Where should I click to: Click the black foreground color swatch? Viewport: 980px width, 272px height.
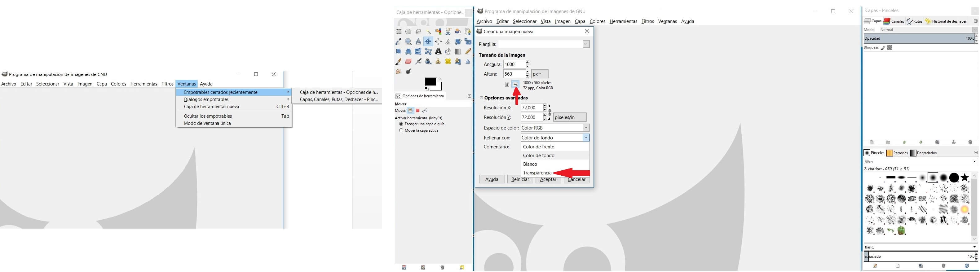pyautogui.click(x=430, y=81)
